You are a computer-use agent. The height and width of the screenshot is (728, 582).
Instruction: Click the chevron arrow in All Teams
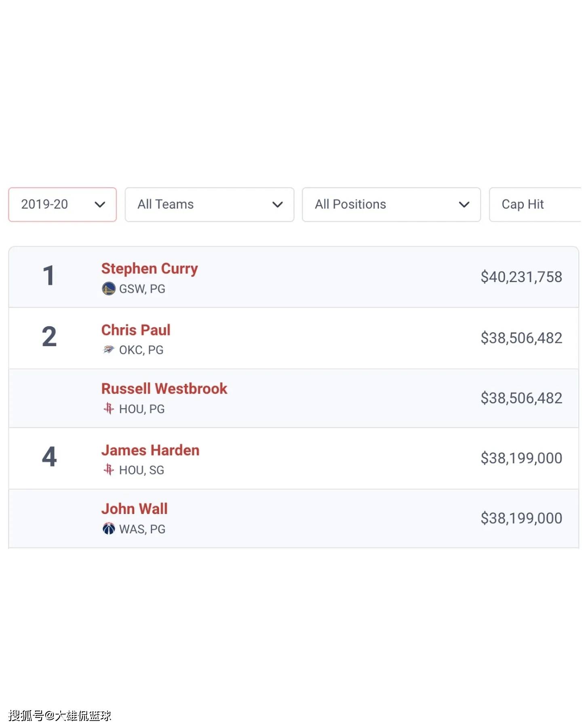pos(277,205)
